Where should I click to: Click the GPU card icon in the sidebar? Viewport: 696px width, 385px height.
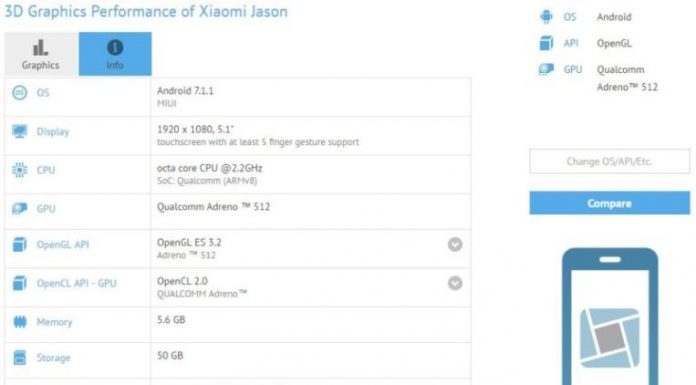pos(546,69)
